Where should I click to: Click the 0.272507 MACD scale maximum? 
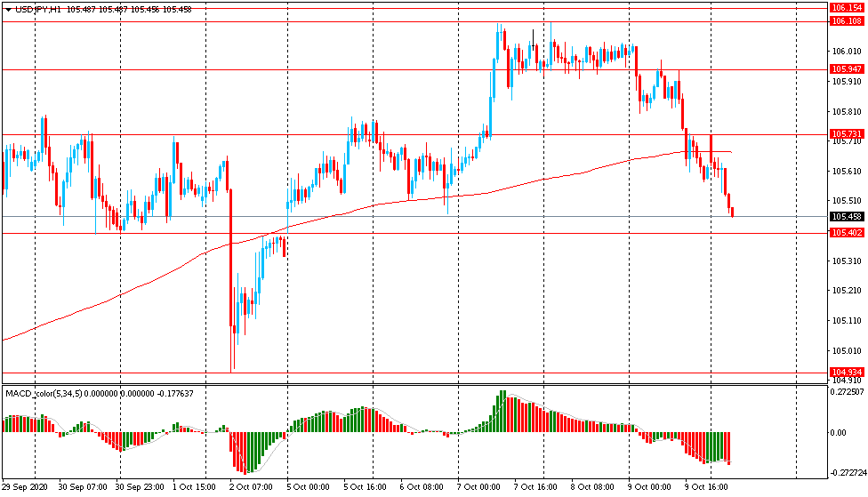pos(848,392)
